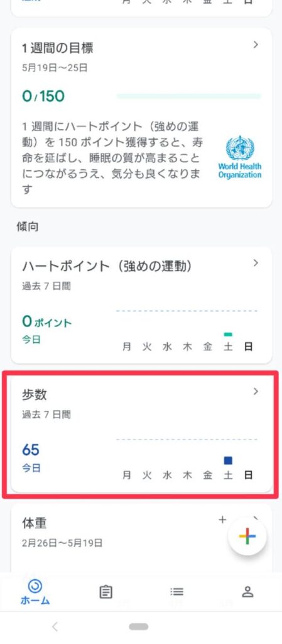Select the green 土 heart points bar
Screen dimensions: 282x644
point(229,335)
